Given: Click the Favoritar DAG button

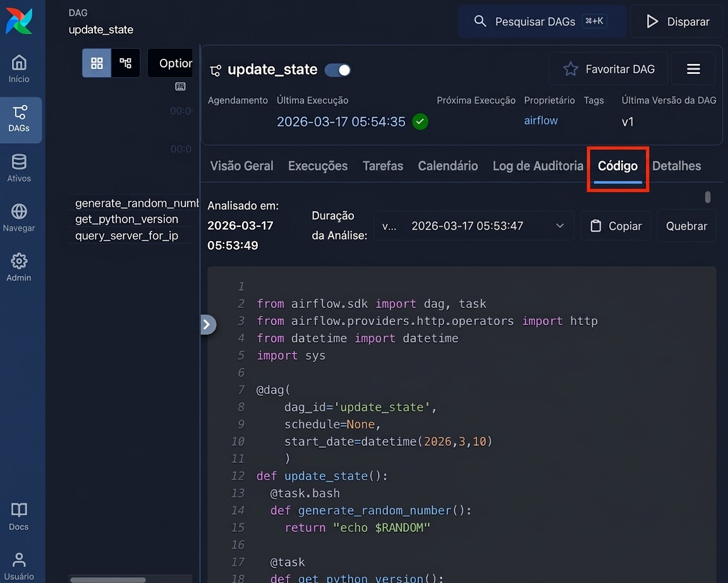Looking at the screenshot, I should coord(608,69).
